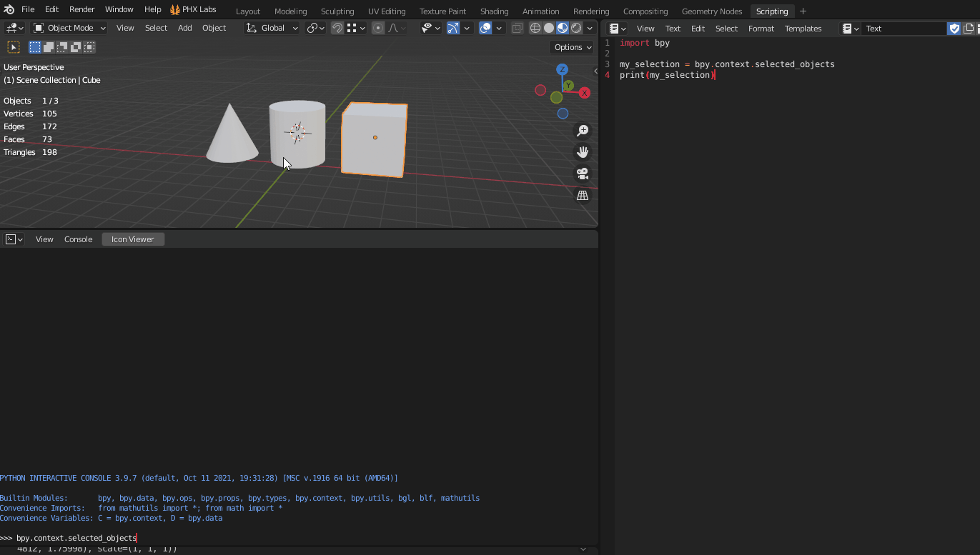Open the Templates menu in text editor

(803, 28)
